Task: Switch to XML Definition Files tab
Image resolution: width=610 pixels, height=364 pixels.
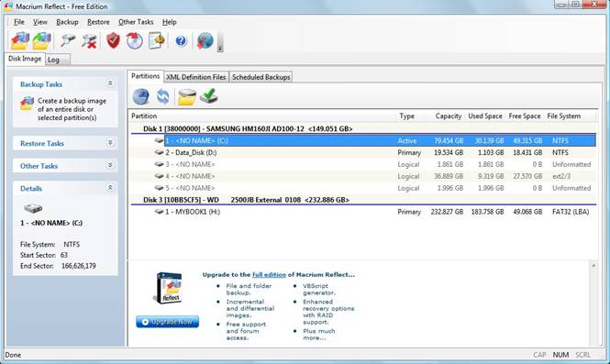Action: tap(196, 77)
